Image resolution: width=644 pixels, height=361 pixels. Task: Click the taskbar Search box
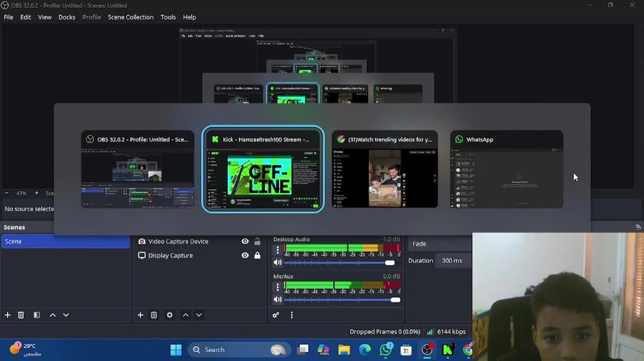[239, 350]
